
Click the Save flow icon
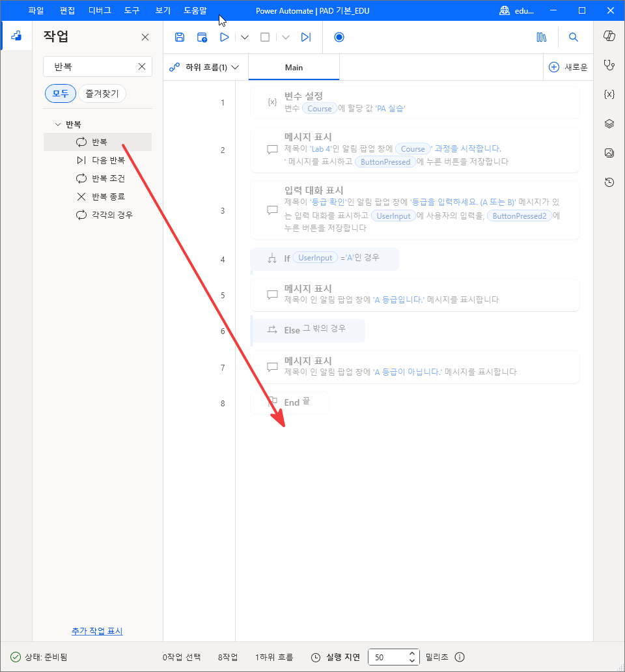[180, 37]
